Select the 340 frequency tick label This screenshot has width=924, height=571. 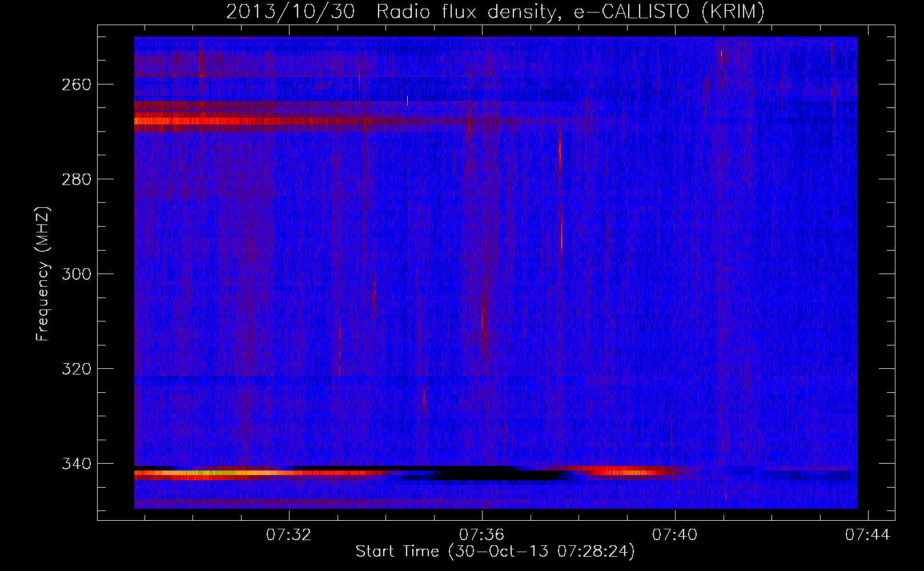click(76, 464)
